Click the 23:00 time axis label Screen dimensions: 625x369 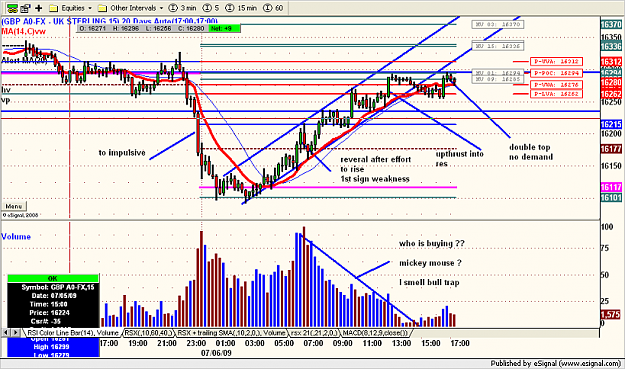(x=196, y=343)
